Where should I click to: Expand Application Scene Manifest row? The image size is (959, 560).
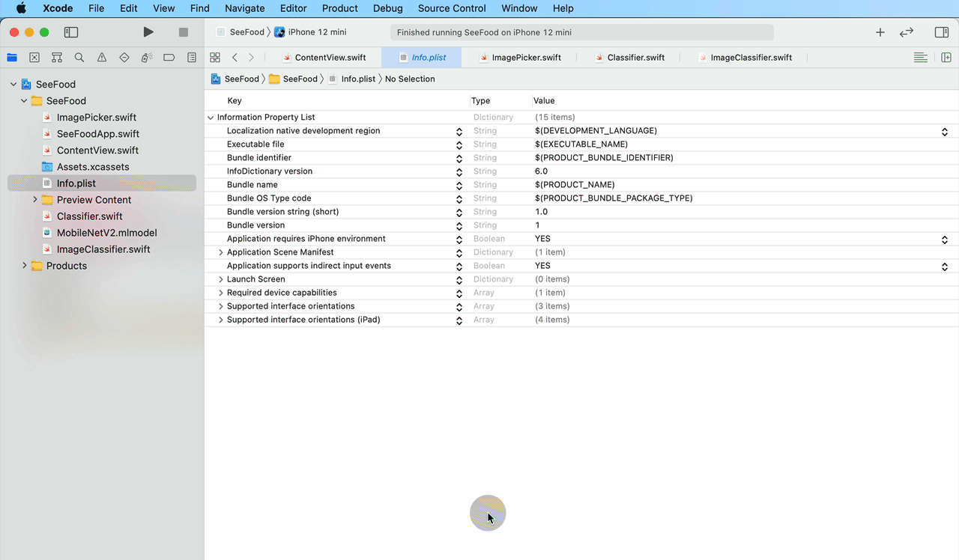point(220,252)
